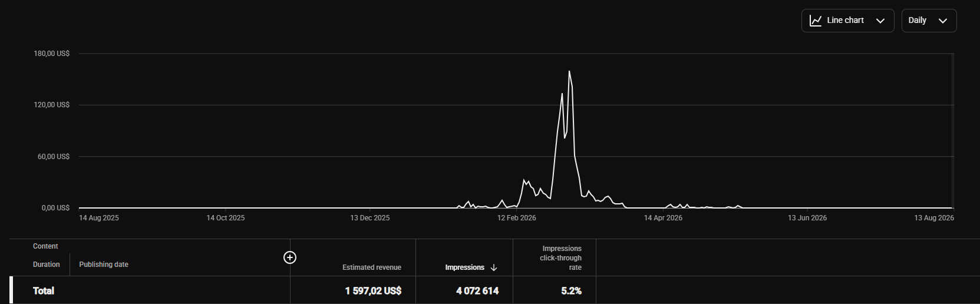Screen dimensions: 980x304
Task: Click the Content column header
Action: click(x=45, y=246)
